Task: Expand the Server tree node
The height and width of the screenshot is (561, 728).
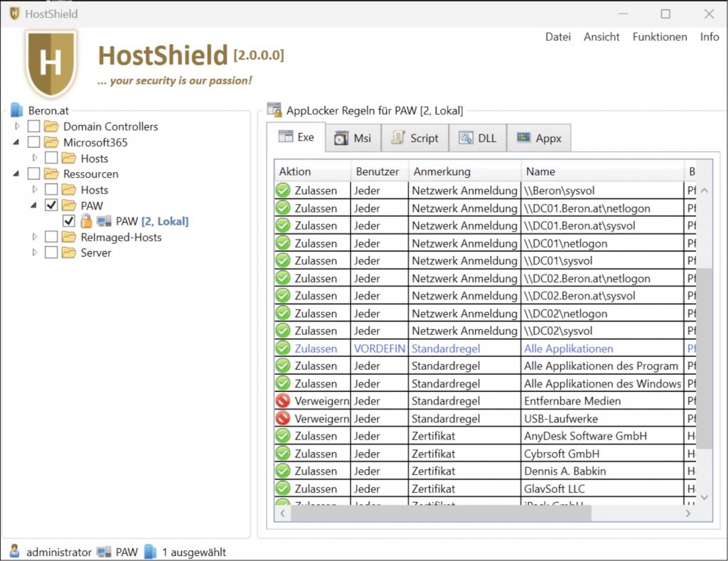Action: 35,252
